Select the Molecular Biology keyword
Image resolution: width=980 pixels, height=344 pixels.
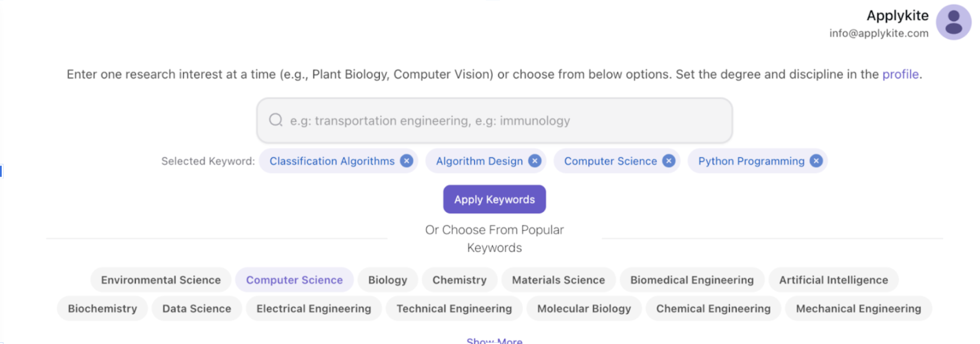(584, 308)
